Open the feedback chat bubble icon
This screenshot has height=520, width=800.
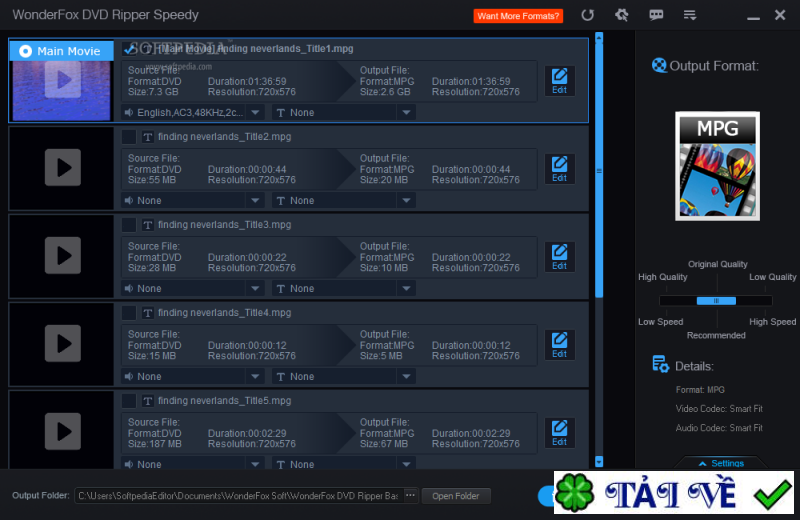click(656, 15)
